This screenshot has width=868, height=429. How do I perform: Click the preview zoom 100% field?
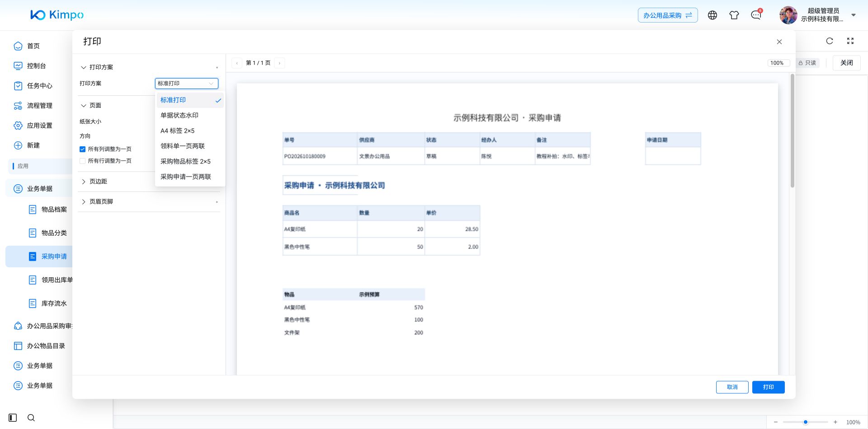pos(778,63)
